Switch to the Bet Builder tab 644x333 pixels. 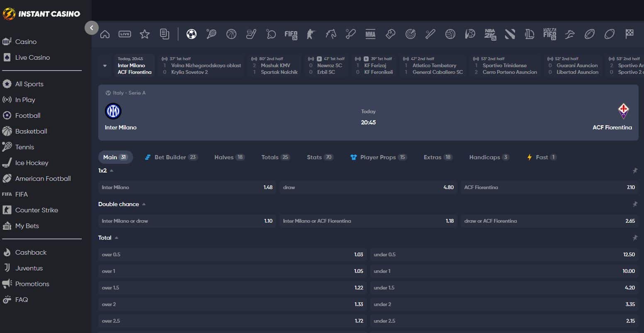(x=171, y=157)
